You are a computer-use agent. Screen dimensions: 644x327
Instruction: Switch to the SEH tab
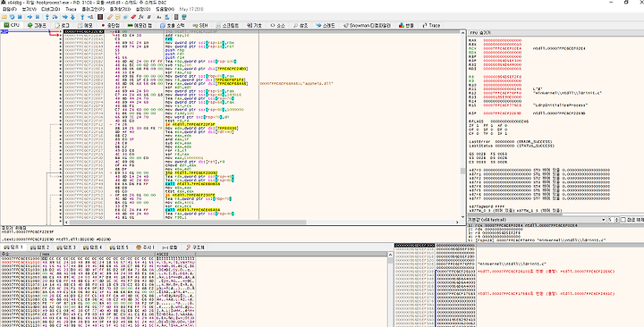(x=200, y=25)
